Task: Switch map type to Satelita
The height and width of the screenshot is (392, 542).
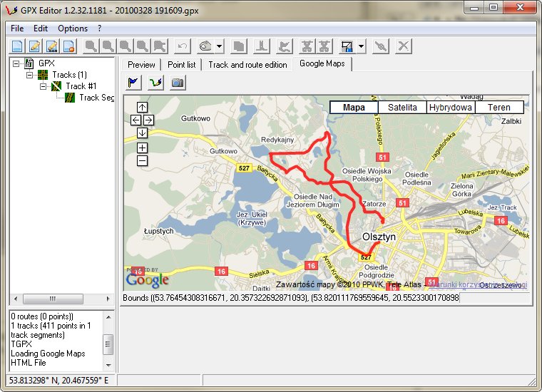Action: (402, 108)
